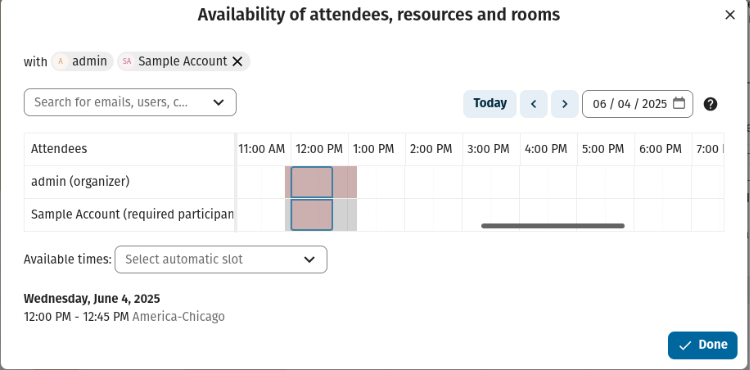
Task: Remove Sample Account attendee chip
Action: [237, 61]
